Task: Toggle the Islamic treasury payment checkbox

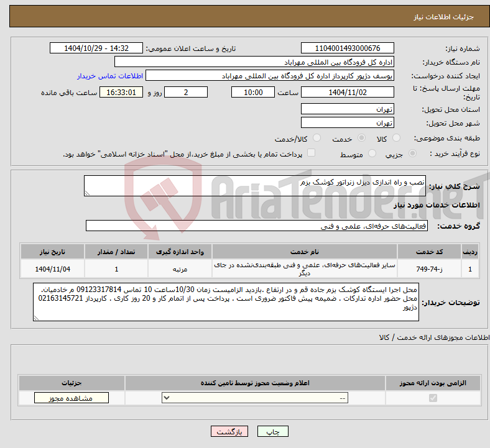Action: 312,153
